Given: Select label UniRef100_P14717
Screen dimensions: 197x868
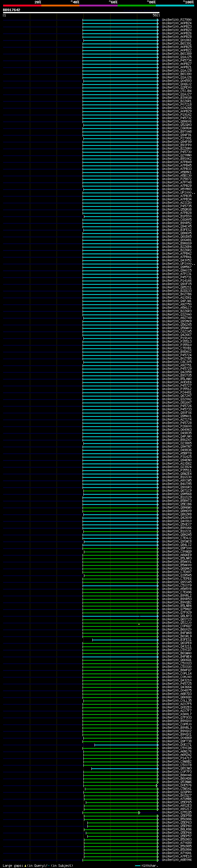Looking at the screenshot, I should point(177,758).
